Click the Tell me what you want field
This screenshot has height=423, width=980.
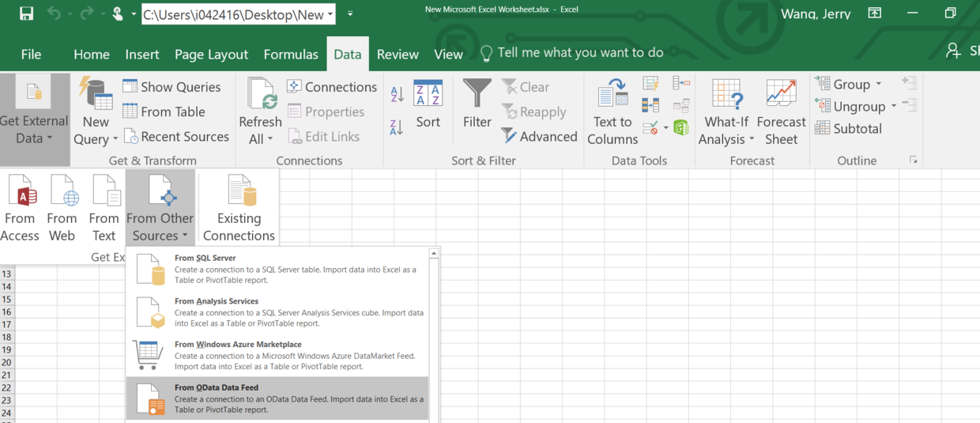tap(571, 53)
